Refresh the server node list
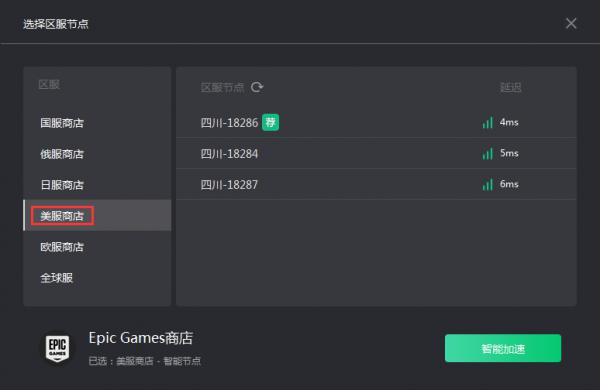600x390 pixels. [257, 87]
